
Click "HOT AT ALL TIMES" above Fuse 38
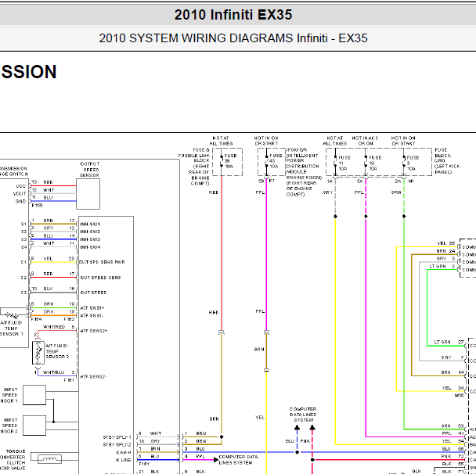pyautogui.click(x=221, y=141)
